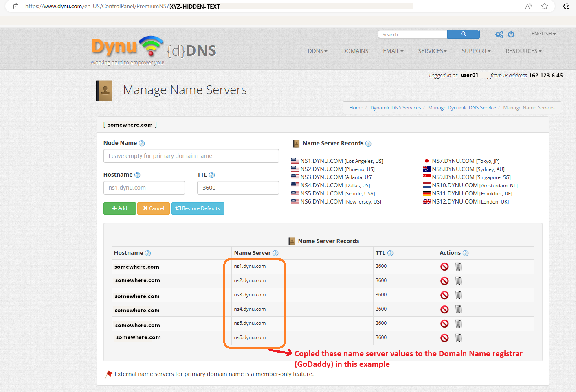Click help icon in TTL column header
Viewport: 576px width, 392px height.
point(390,253)
